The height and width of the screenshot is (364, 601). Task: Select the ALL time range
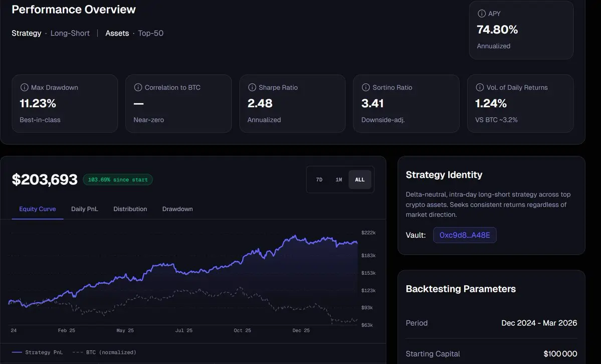click(360, 179)
